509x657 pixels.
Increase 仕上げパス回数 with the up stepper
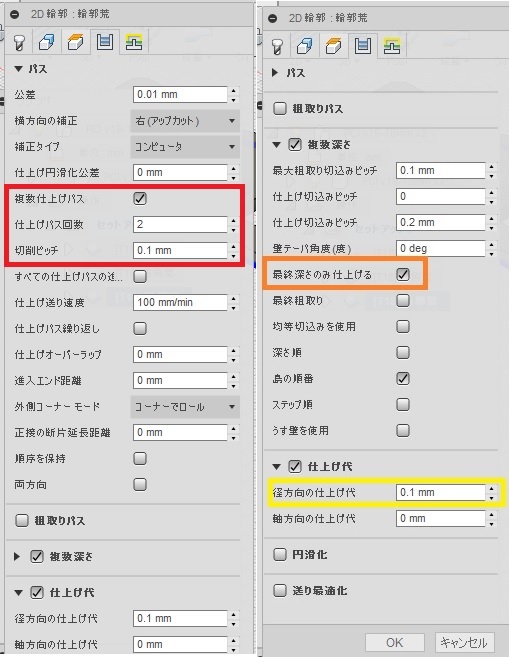tap(234, 220)
